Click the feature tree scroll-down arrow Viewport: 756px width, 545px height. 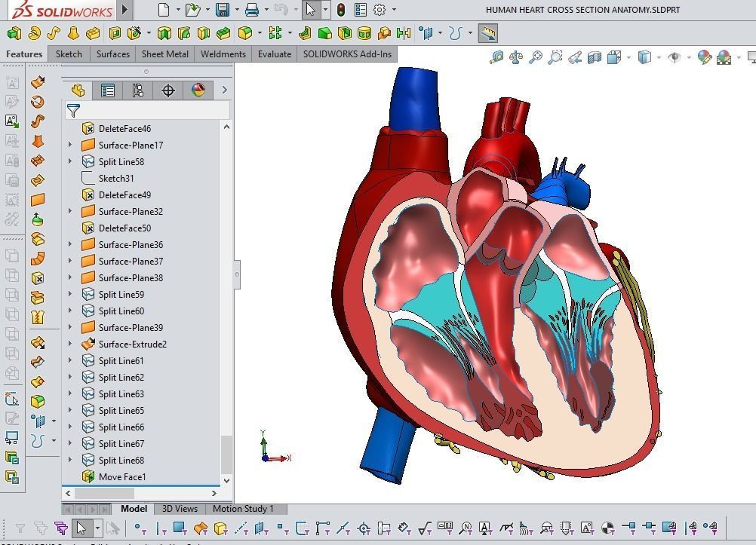226,480
